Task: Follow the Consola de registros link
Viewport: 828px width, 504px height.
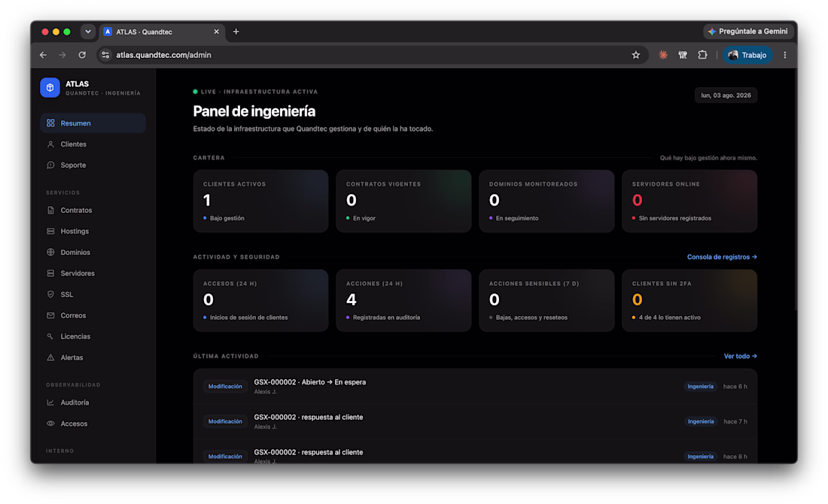Action: [722, 257]
